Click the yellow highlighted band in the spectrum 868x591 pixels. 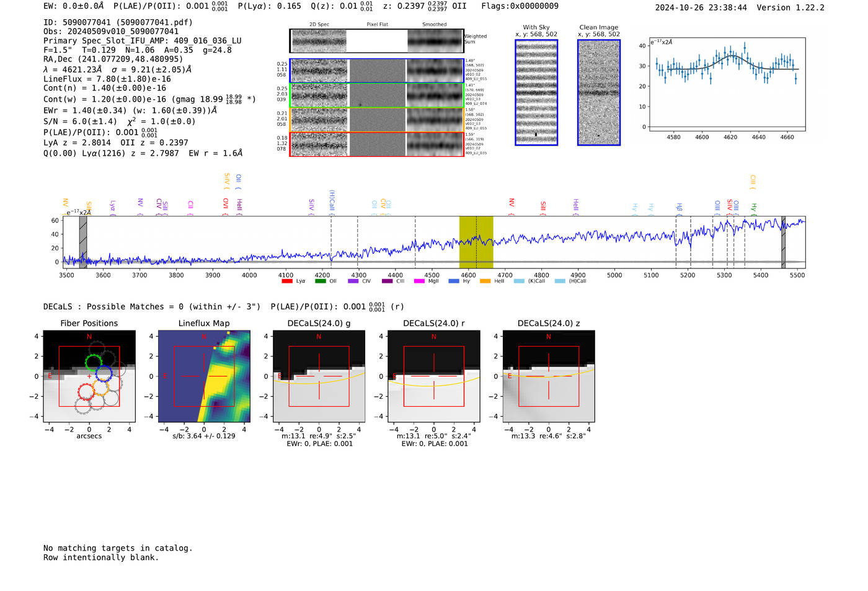click(x=476, y=242)
